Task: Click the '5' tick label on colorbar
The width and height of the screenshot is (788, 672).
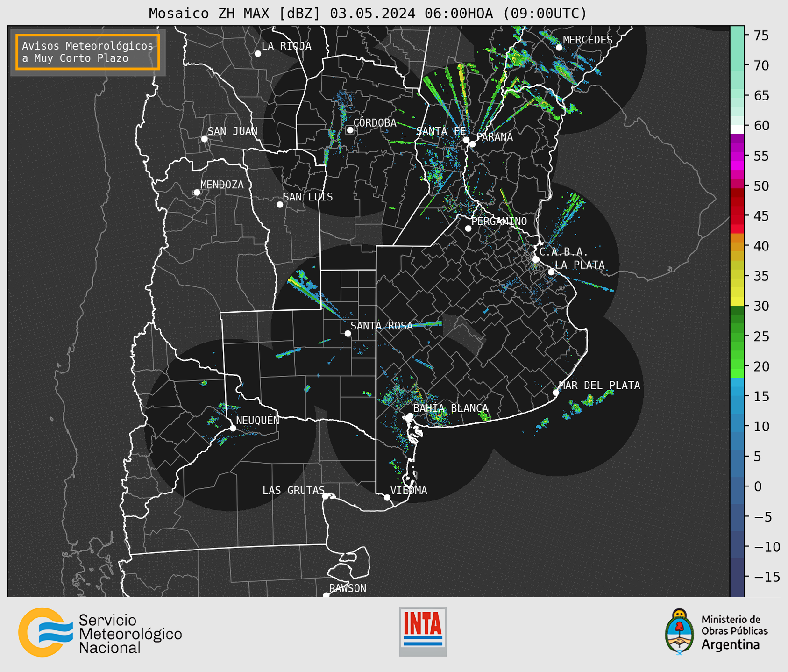Action: [758, 457]
